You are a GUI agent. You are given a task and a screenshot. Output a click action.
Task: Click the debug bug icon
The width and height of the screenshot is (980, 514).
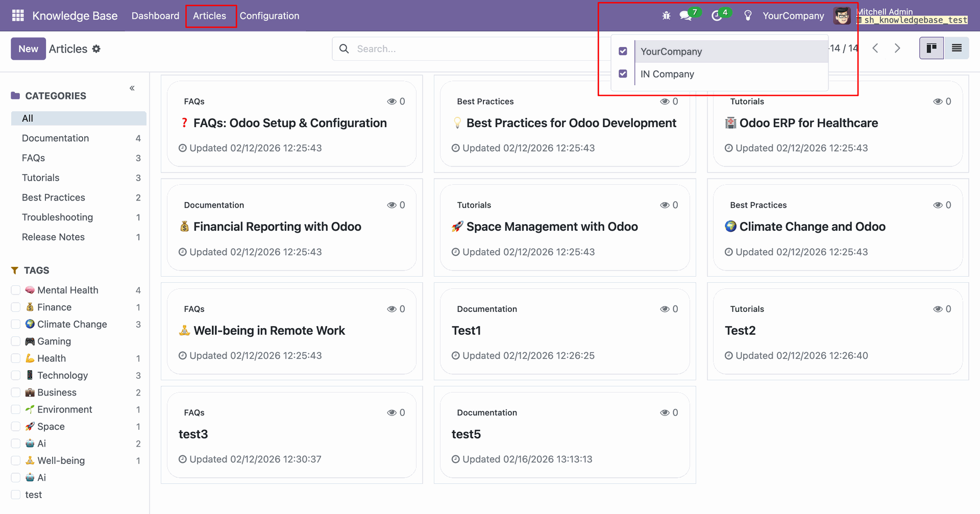click(666, 16)
